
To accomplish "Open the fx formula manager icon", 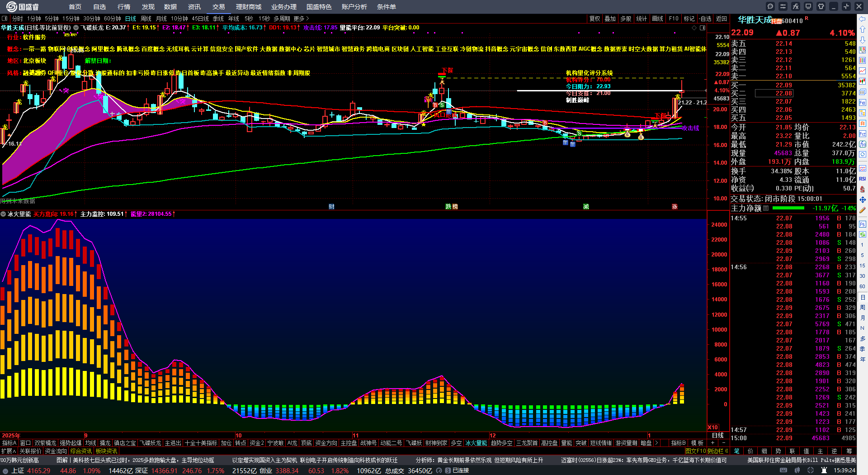I will [796, 6].
